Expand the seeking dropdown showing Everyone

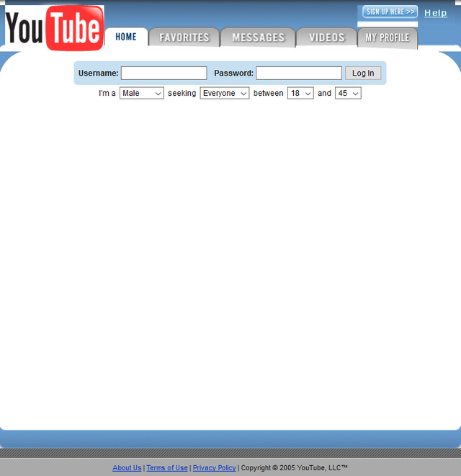click(225, 93)
